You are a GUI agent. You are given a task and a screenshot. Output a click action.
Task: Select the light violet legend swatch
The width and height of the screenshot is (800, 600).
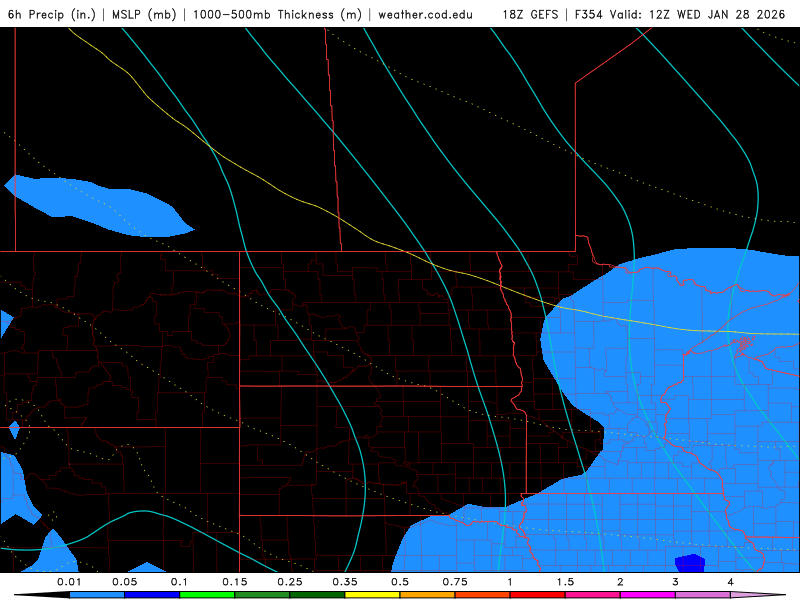coord(703,595)
